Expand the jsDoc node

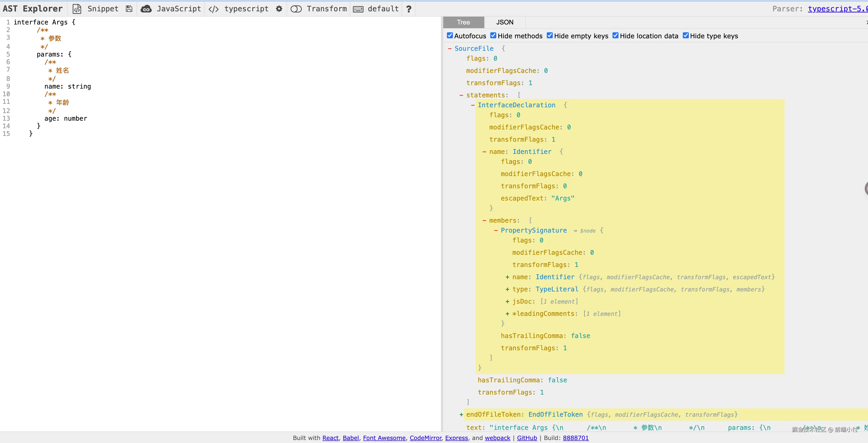pyautogui.click(x=507, y=301)
